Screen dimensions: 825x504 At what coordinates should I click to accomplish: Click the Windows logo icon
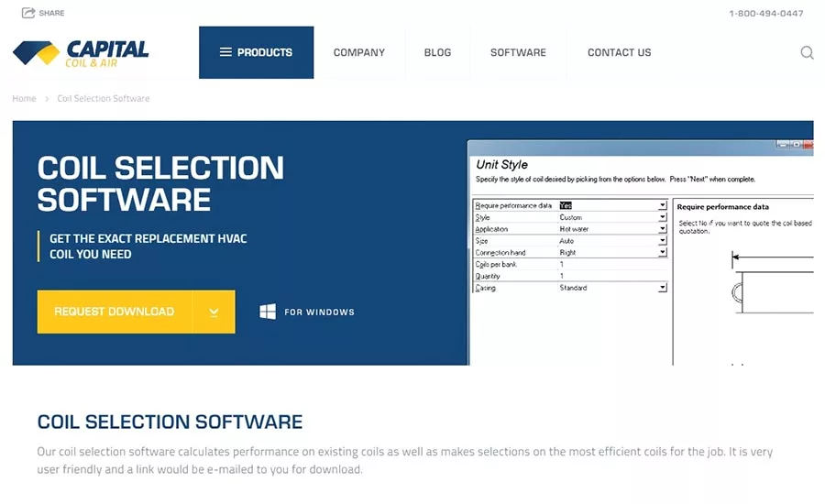pos(268,312)
